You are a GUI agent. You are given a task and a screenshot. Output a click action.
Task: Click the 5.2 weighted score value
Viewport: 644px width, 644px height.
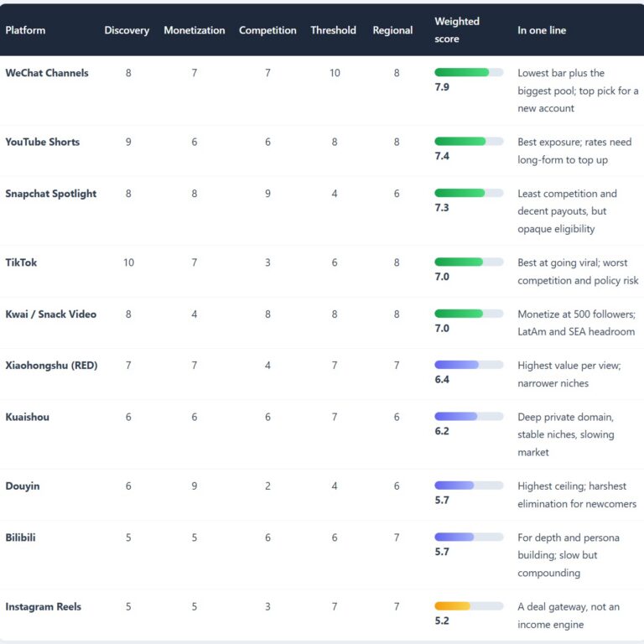tap(442, 621)
